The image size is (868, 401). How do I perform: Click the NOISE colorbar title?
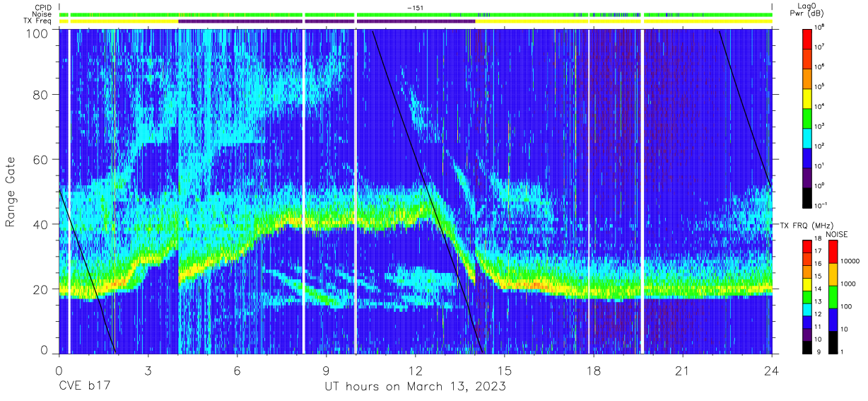[x=837, y=233]
